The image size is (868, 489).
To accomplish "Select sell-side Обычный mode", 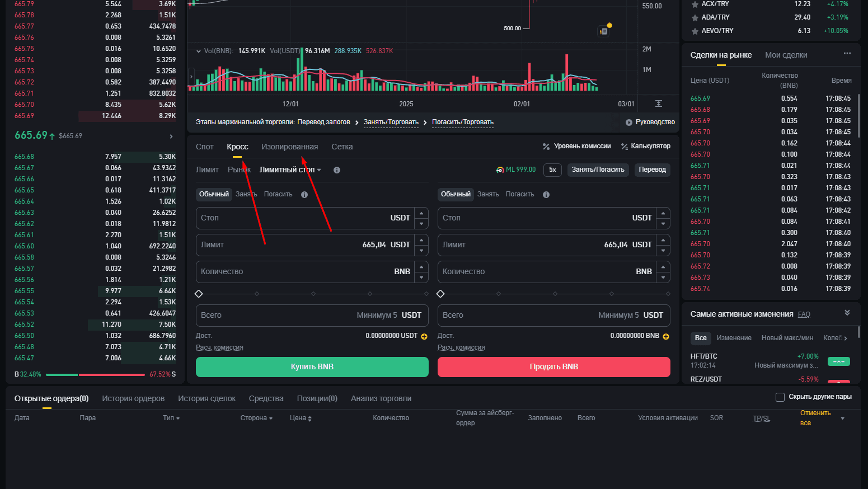I will (x=456, y=194).
